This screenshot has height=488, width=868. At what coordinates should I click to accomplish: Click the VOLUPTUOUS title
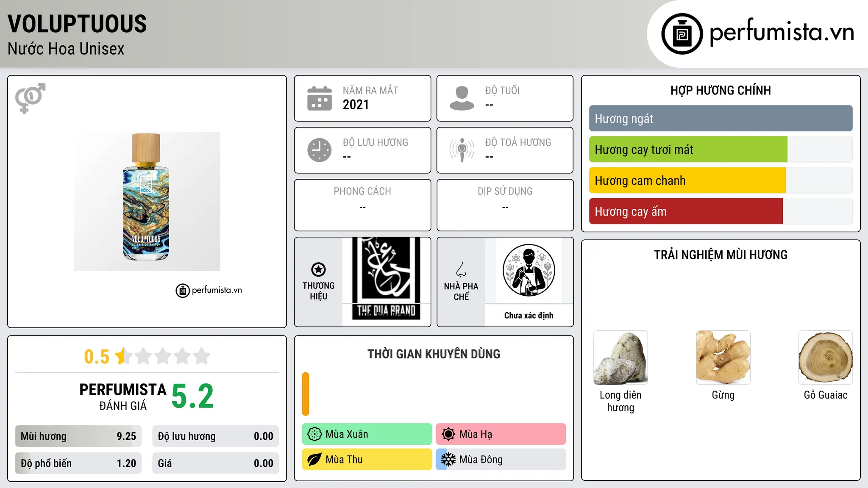pyautogui.click(x=77, y=24)
